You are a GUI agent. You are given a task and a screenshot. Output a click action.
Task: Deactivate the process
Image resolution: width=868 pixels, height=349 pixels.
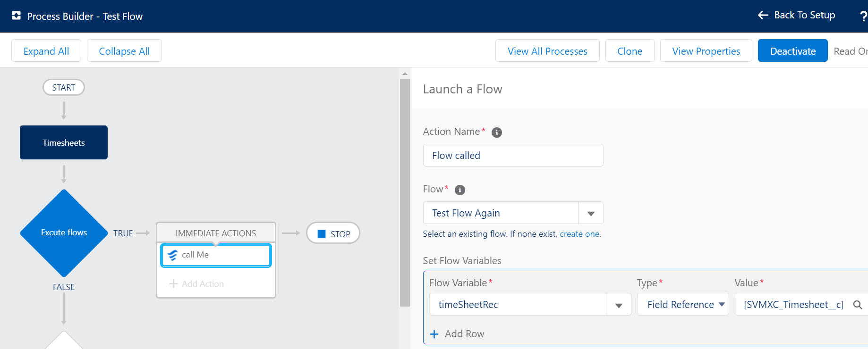[793, 51]
